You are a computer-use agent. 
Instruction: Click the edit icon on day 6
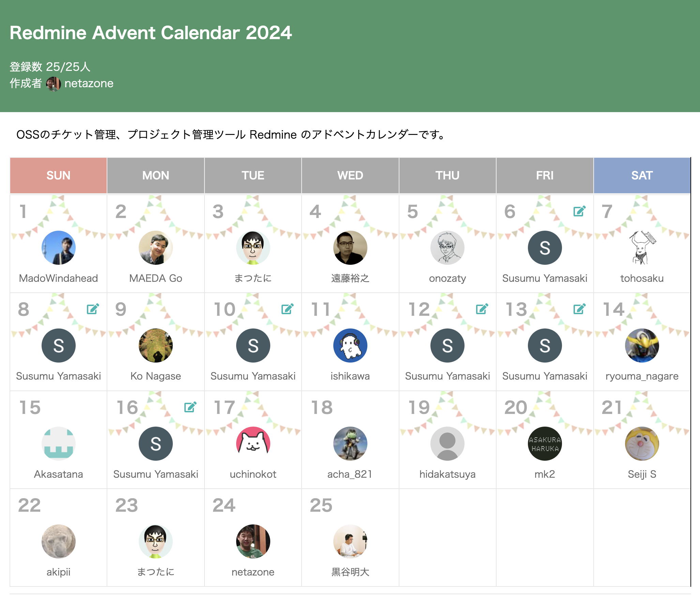pos(579,211)
